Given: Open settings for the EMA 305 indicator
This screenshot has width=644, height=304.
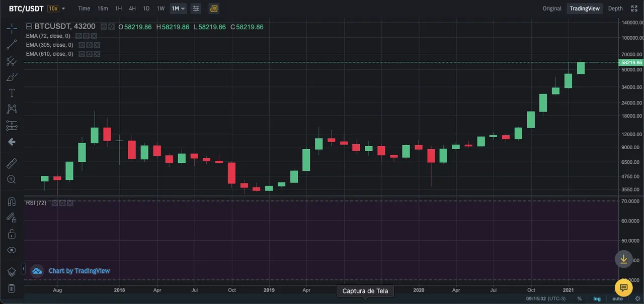Looking at the screenshot, I should pos(89,45).
